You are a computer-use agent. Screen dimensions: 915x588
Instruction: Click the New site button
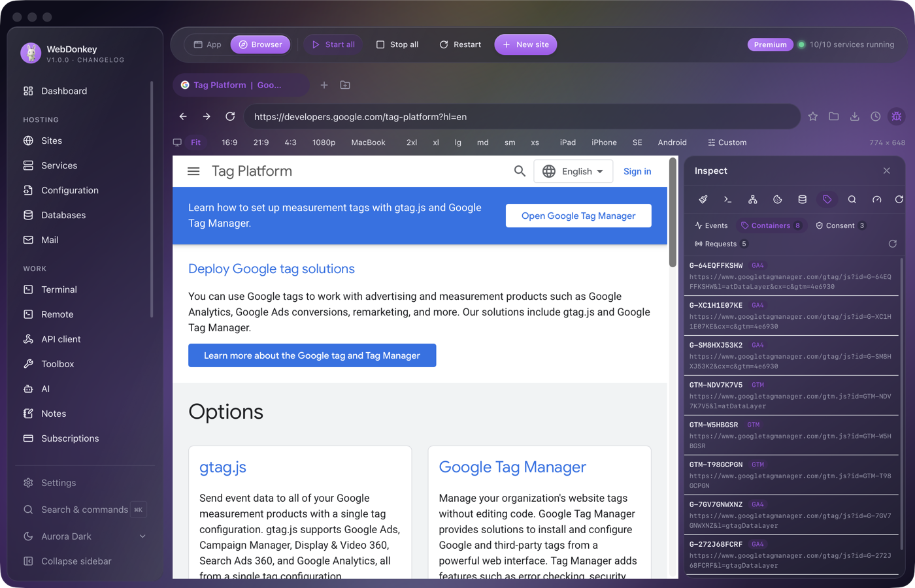526,44
